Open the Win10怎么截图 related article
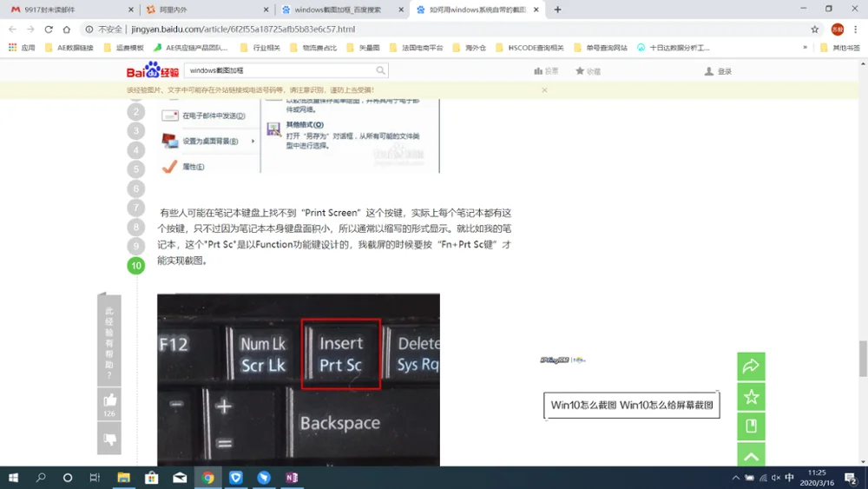This screenshot has height=489, width=868. pos(632,406)
